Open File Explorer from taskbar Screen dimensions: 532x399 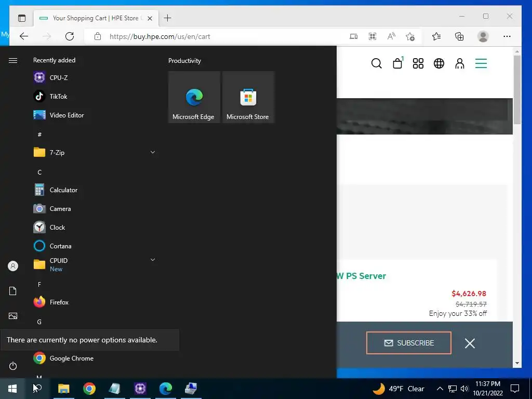63,389
